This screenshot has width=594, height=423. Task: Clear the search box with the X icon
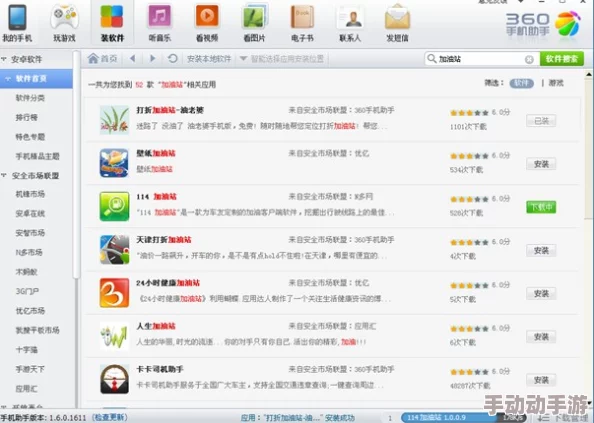529,59
